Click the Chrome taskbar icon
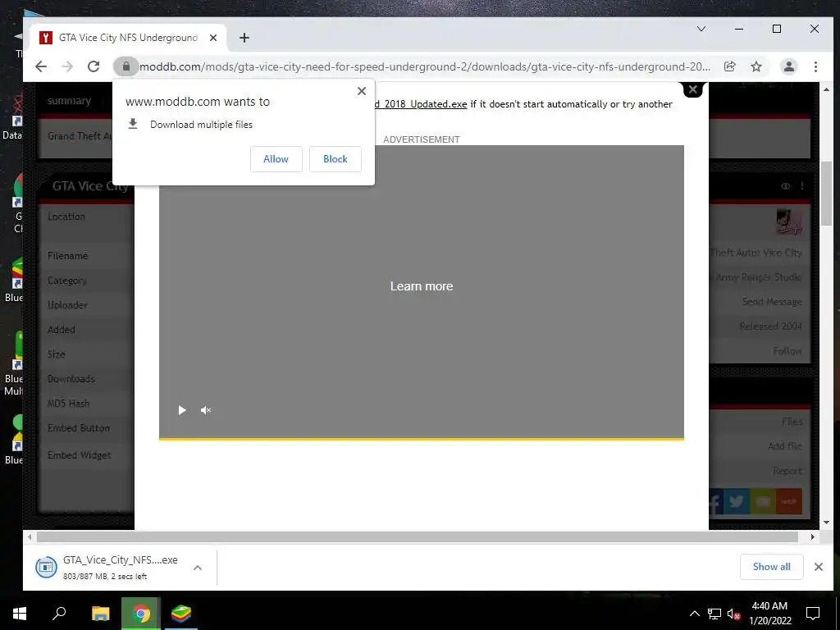This screenshot has width=840, height=630. tap(141, 614)
